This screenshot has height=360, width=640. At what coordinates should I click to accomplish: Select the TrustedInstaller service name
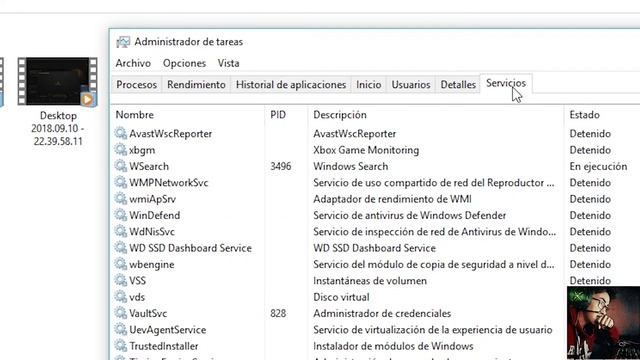[164, 346]
